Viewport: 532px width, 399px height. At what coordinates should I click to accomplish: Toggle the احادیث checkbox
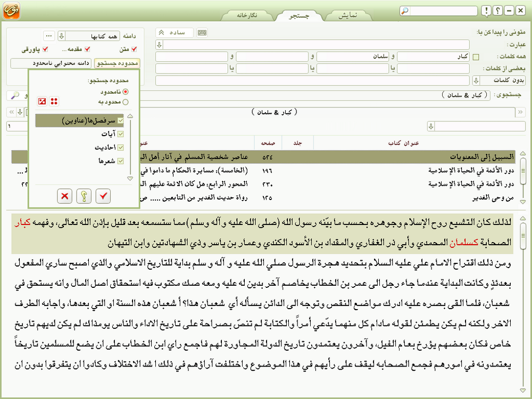(x=120, y=147)
